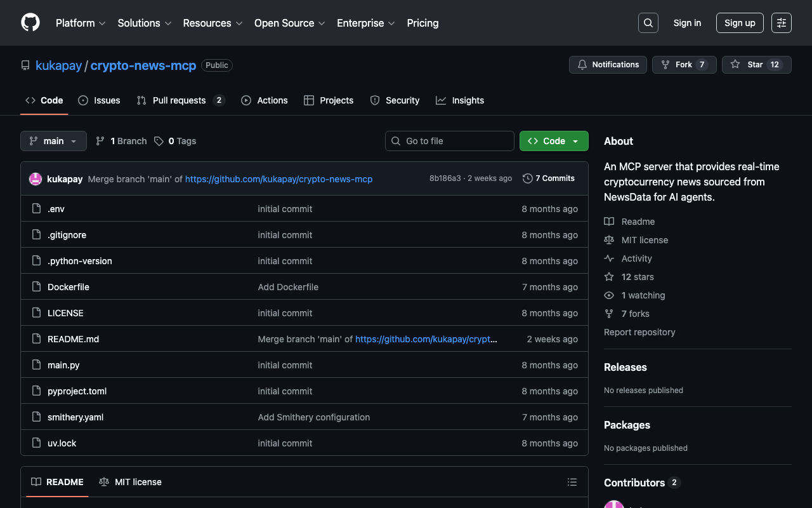Open the main.py file
Image resolution: width=812 pixels, height=508 pixels.
[63, 365]
